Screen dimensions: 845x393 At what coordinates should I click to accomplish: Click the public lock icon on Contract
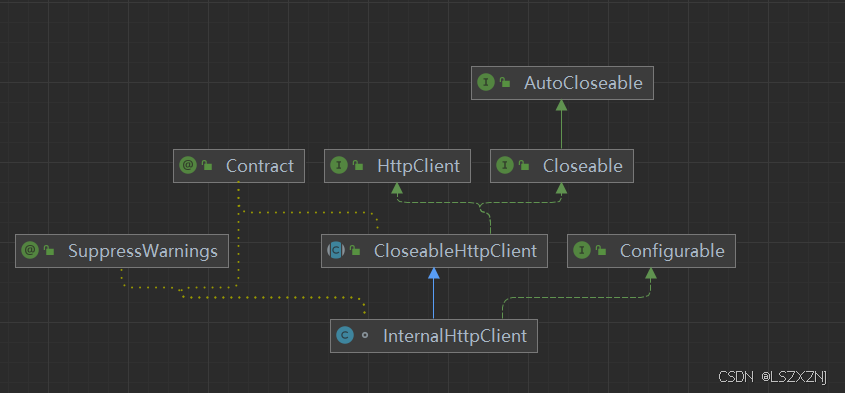tap(207, 166)
